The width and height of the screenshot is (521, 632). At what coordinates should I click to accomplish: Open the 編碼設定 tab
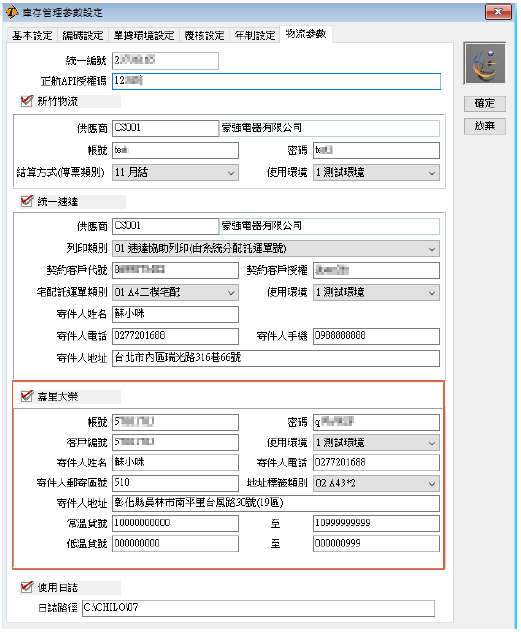click(83, 35)
